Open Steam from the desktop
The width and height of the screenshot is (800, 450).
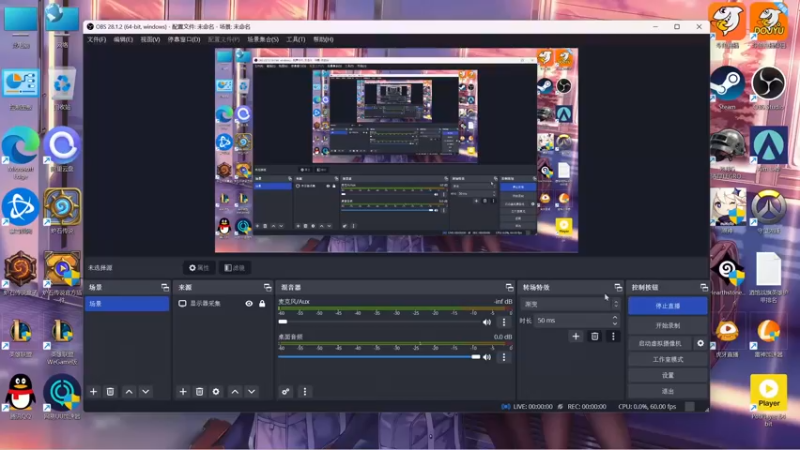[x=727, y=88]
